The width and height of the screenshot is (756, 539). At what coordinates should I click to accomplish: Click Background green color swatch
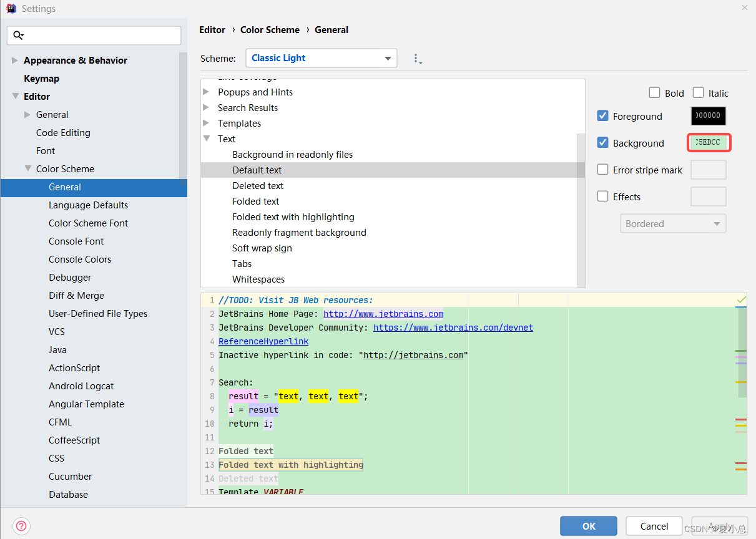tap(709, 143)
